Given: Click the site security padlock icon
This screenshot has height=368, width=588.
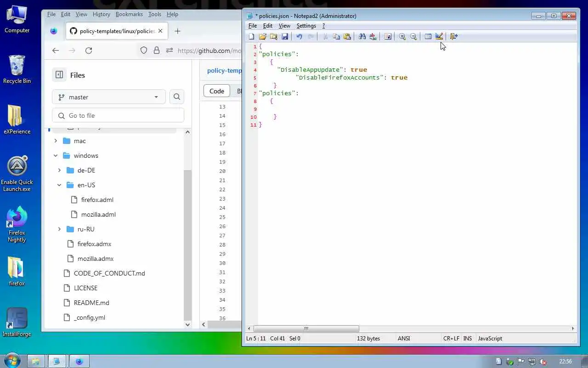Looking at the screenshot, I should pos(157,51).
